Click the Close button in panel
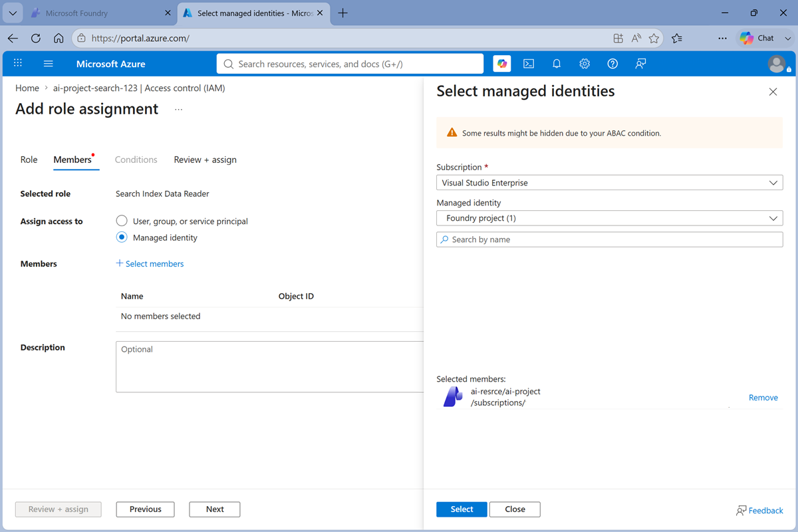Viewport: 798px width, 532px height. tap(515, 509)
